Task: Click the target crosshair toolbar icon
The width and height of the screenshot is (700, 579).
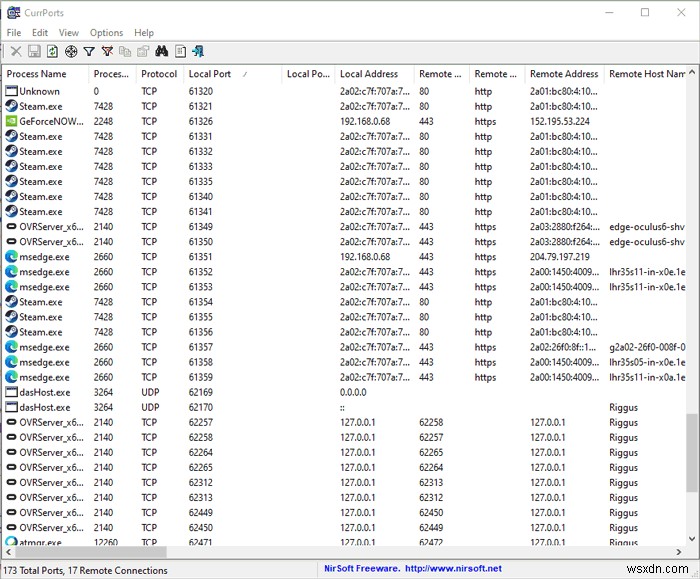Action: pyautogui.click(x=71, y=51)
